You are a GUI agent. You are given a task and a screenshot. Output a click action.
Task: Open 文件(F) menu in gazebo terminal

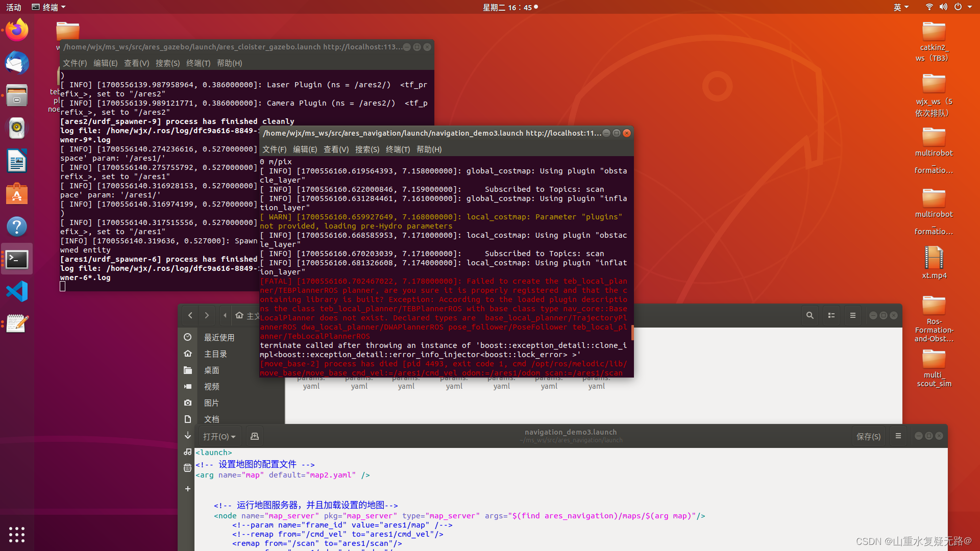point(75,63)
